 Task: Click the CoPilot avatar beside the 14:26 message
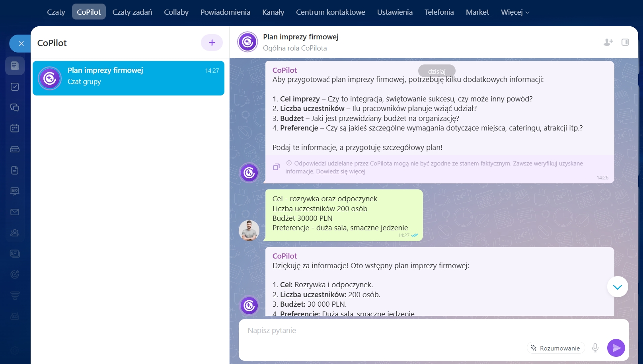click(x=249, y=173)
